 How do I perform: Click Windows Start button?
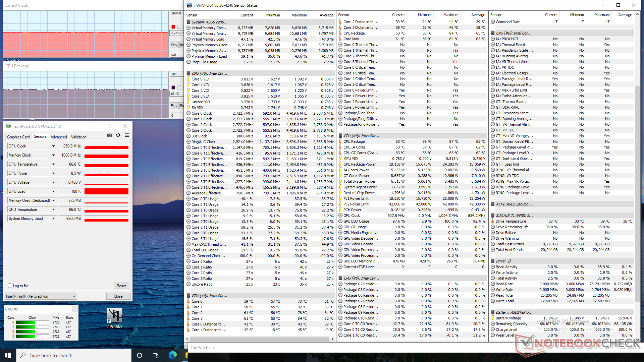tap(8, 355)
